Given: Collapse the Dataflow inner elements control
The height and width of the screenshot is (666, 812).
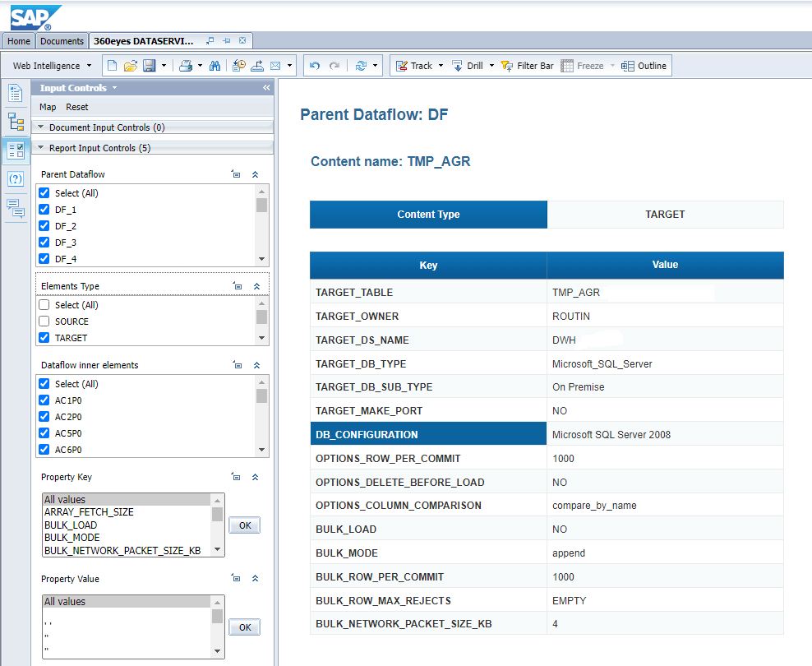Looking at the screenshot, I should 256,365.
